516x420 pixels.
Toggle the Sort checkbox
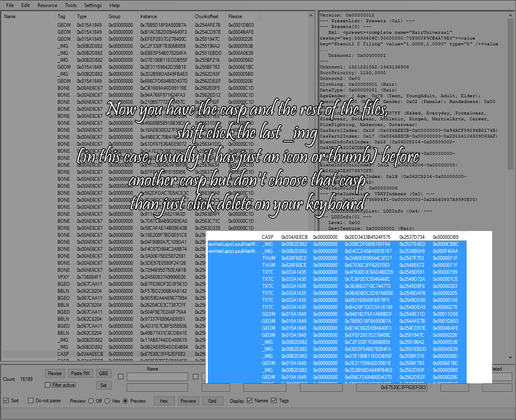(6, 401)
